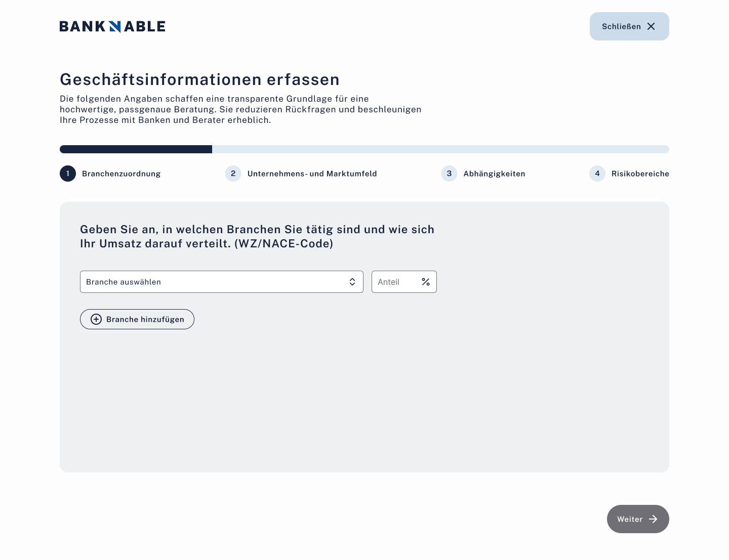
Task: Click the plus circle icon
Action: [x=96, y=319]
